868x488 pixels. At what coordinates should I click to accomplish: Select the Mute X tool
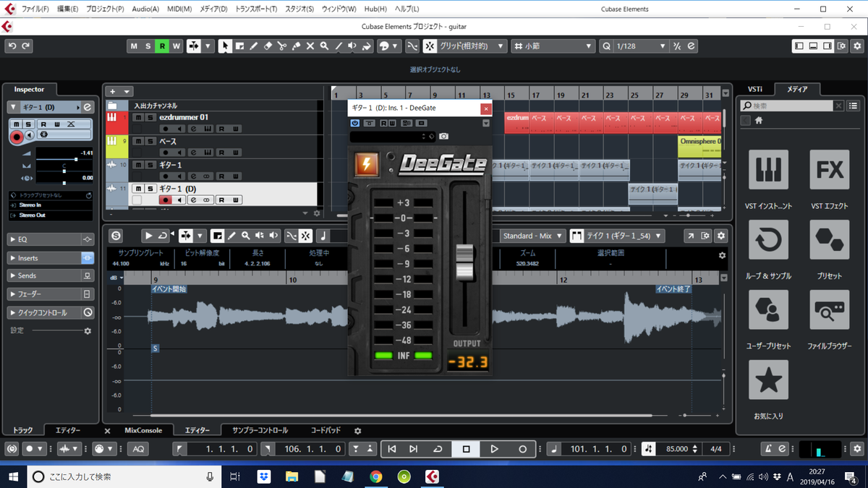coord(310,46)
